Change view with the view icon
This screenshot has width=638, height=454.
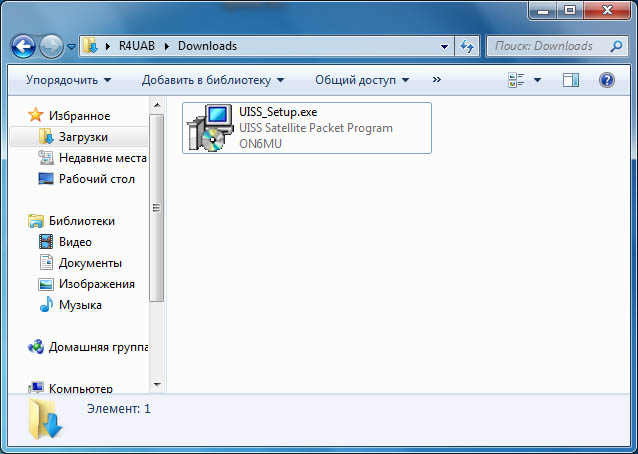click(516, 80)
